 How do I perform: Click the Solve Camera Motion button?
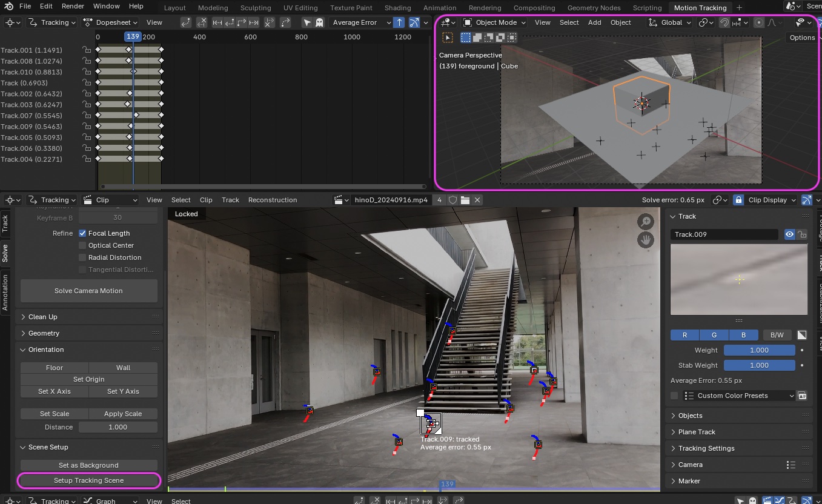tap(89, 291)
